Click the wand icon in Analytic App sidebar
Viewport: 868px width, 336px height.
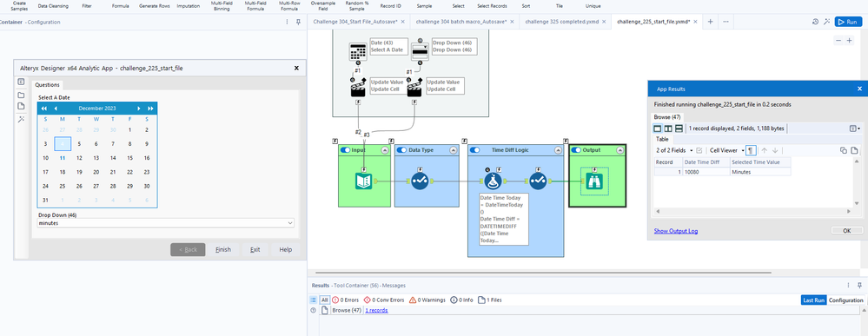[x=21, y=119]
